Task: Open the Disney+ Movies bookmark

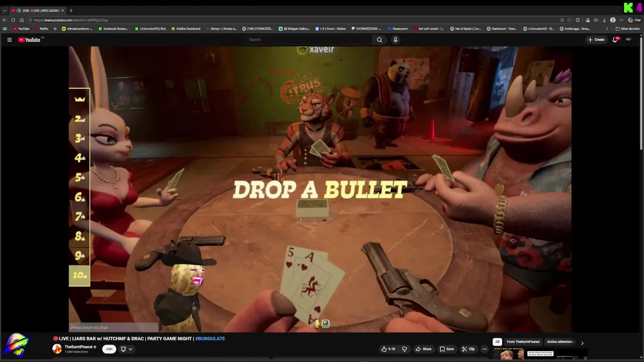Action: [x=221, y=29]
